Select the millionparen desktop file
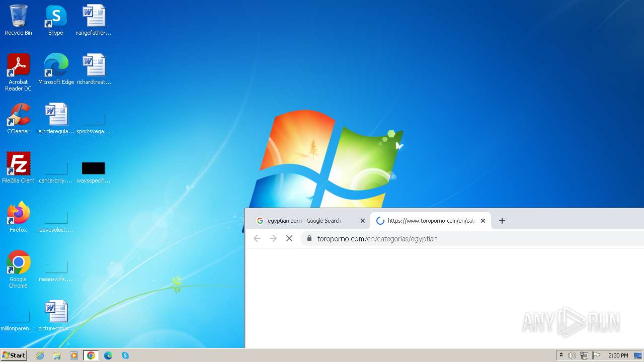This screenshot has height=362, width=644. pos(18,320)
